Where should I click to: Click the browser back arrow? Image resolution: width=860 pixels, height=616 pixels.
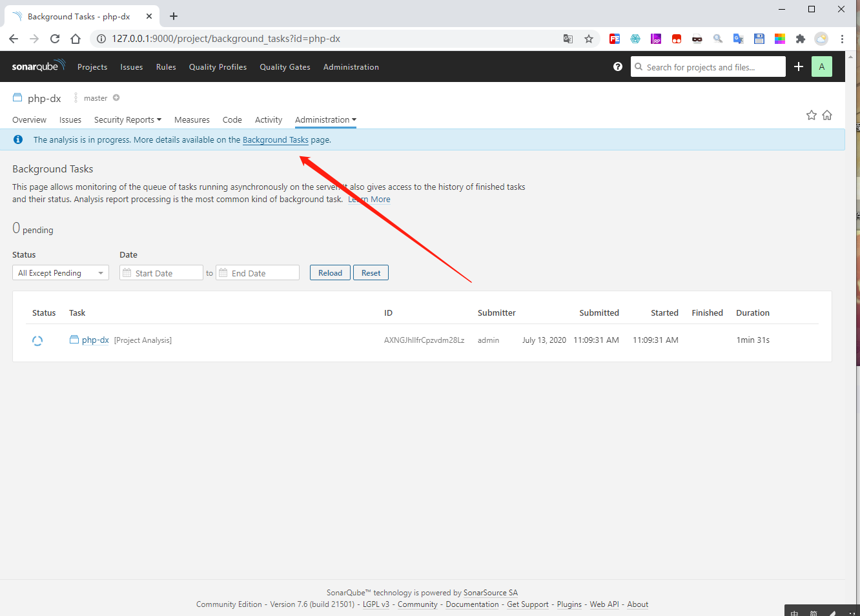pos(14,39)
